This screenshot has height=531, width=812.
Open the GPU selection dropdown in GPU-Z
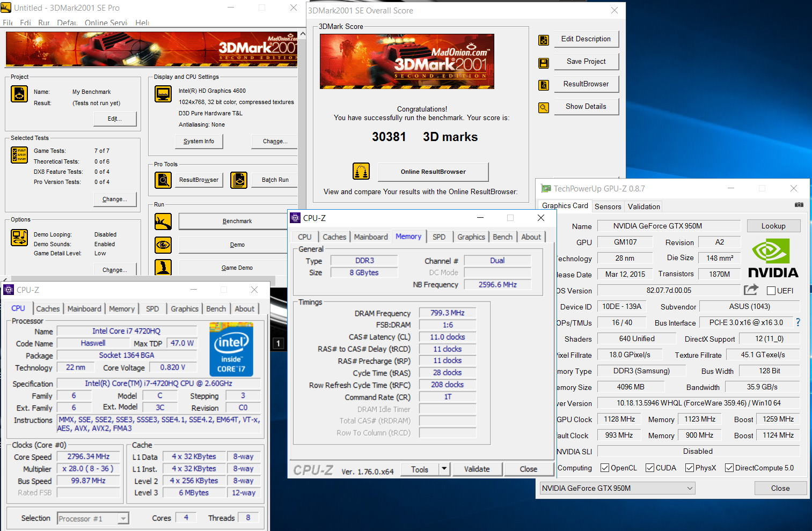[x=617, y=488]
